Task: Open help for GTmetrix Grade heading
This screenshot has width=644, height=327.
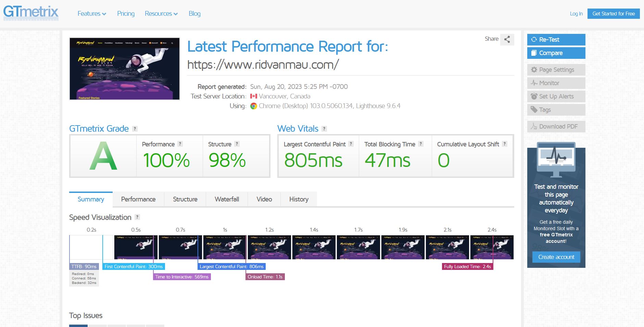Action: coord(135,129)
